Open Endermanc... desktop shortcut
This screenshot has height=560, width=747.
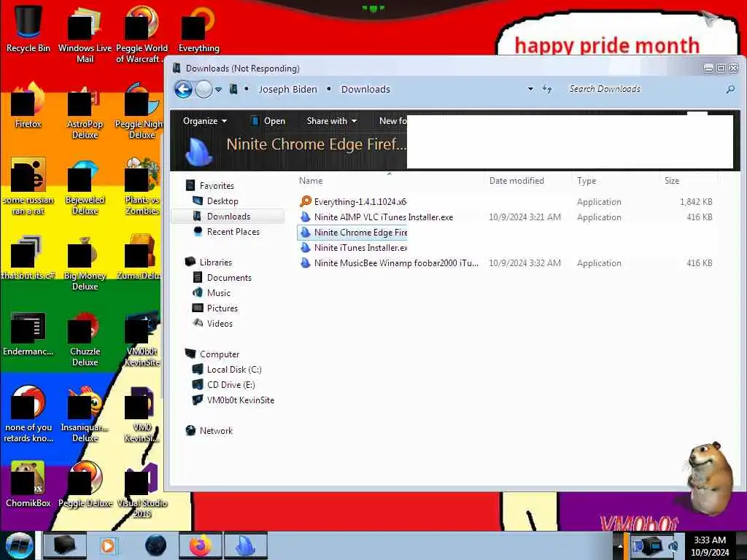(x=28, y=333)
